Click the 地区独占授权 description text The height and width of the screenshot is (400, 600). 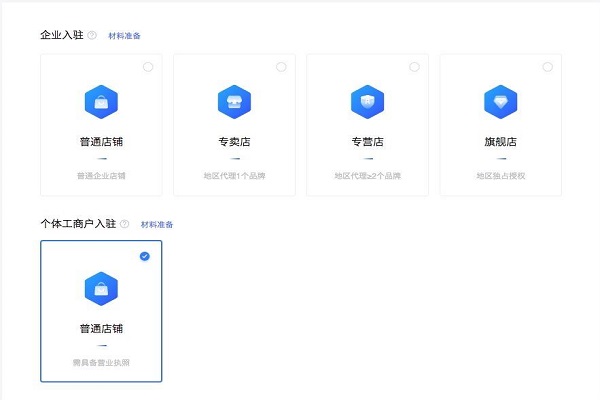pos(500,176)
